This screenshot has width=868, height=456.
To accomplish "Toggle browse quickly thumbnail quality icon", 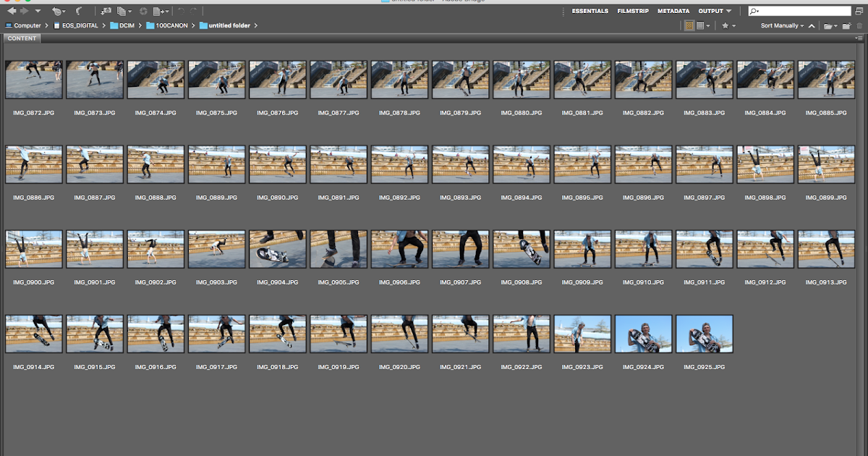I will (x=689, y=25).
